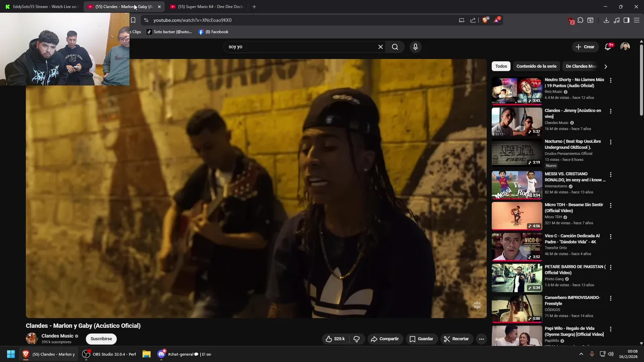Open options for Canserbero IMPROVISANDO video
Screen dimensions: 644x362
point(611,298)
